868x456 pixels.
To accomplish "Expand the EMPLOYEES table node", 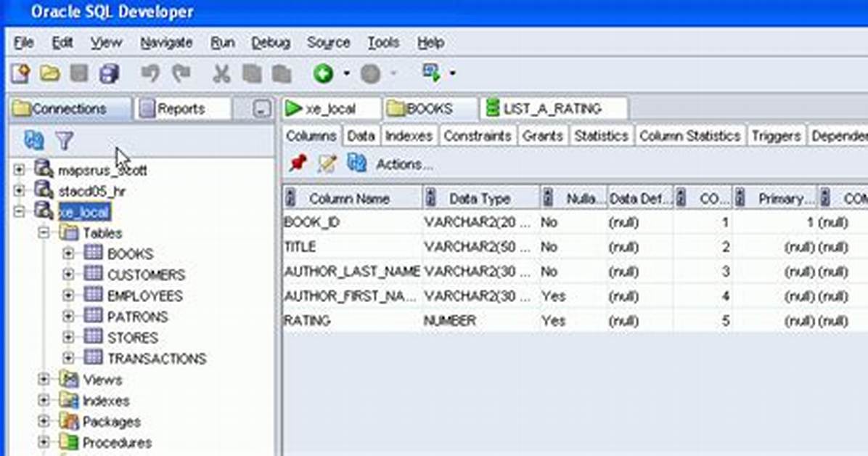I will pos(68,296).
